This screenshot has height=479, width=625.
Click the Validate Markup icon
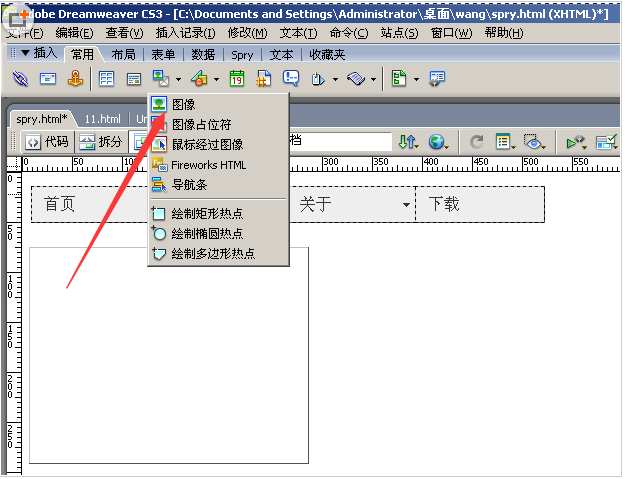pyautogui.click(x=576, y=141)
